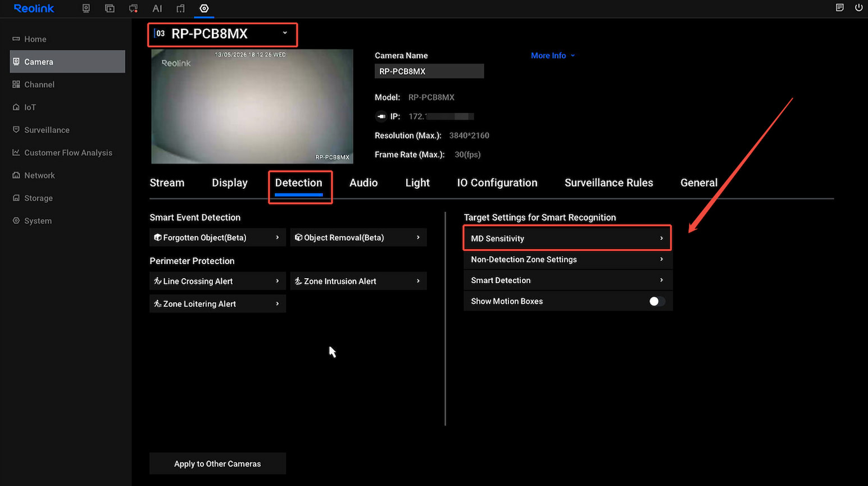Open the IoT sidebar section
Screen dimensions: 868x486
pyautogui.click(x=67, y=107)
